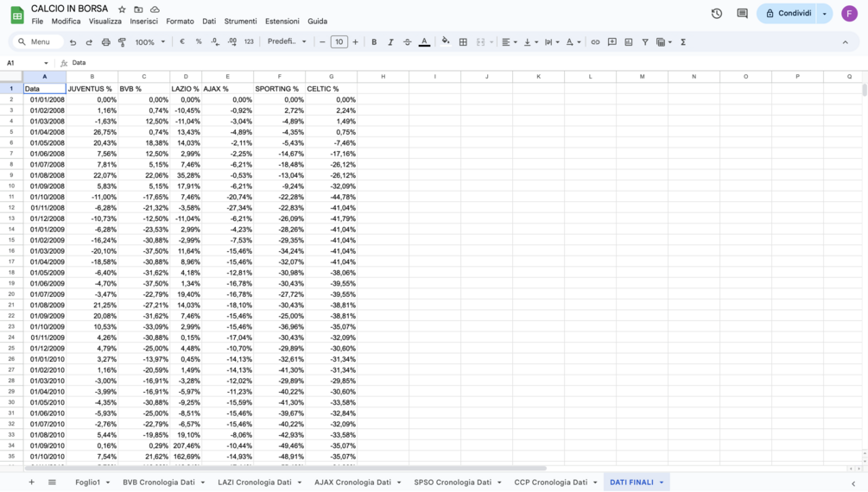Click the font size field showing 10
This screenshot has width=868, height=492.
click(x=339, y=42)
